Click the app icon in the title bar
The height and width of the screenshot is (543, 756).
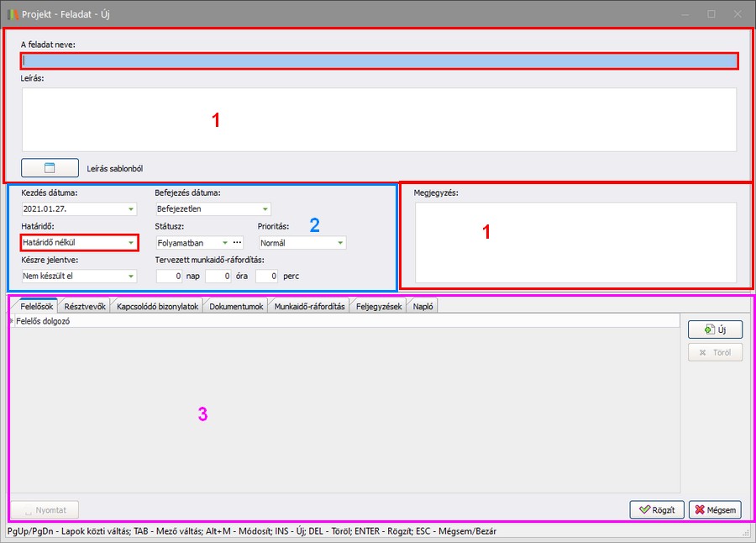(12, 13)
